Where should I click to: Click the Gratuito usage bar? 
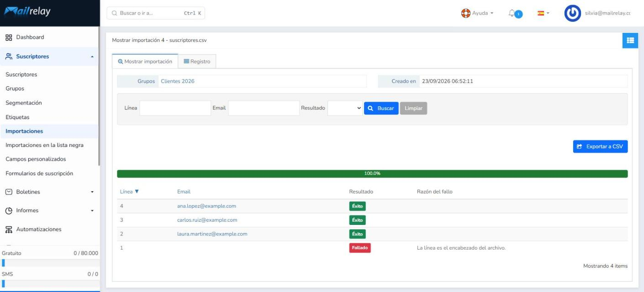click(x=49, y=263)
